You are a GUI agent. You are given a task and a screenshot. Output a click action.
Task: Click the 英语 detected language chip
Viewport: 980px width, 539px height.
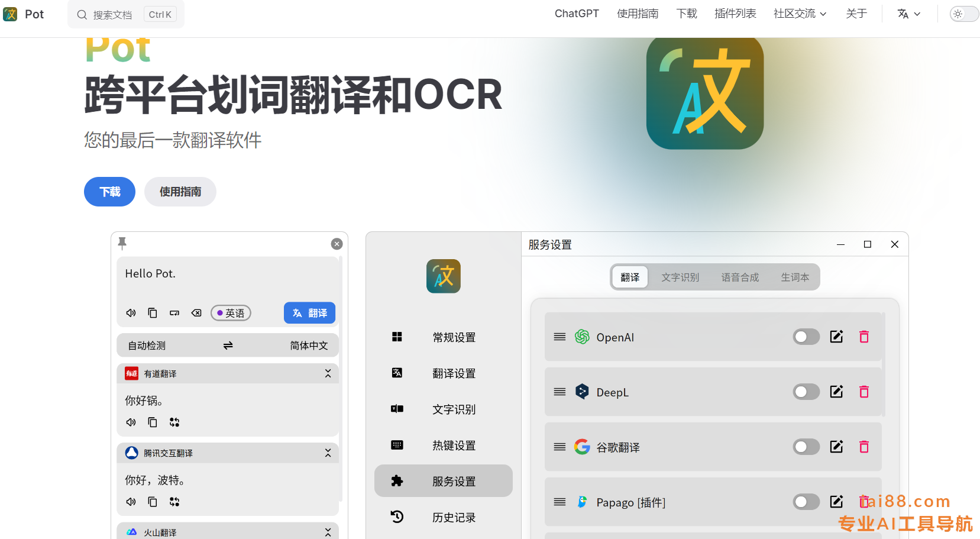click(231, 313)
